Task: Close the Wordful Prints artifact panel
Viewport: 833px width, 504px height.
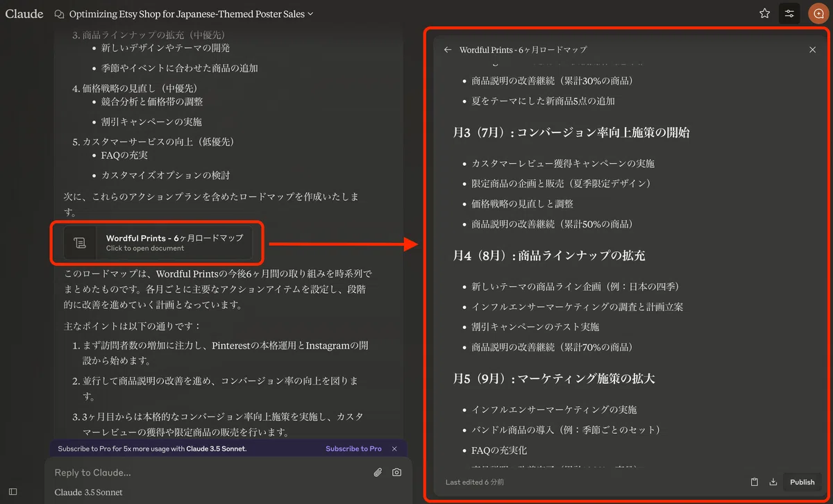Action: click(812, 50)
